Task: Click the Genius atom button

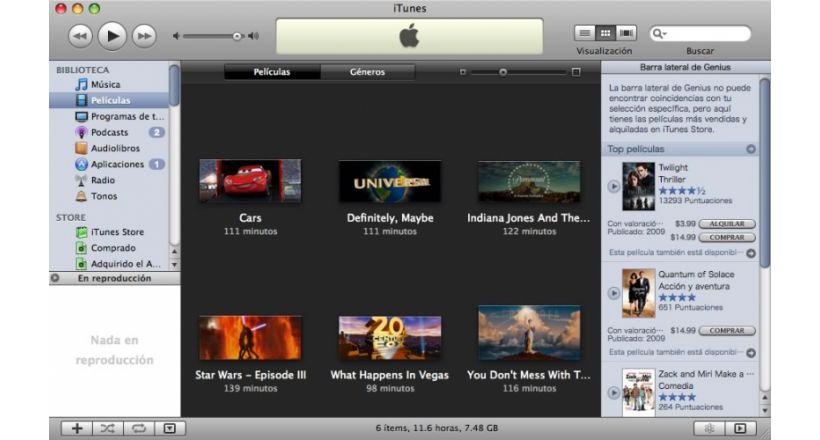Action: (x=709, y=428)
